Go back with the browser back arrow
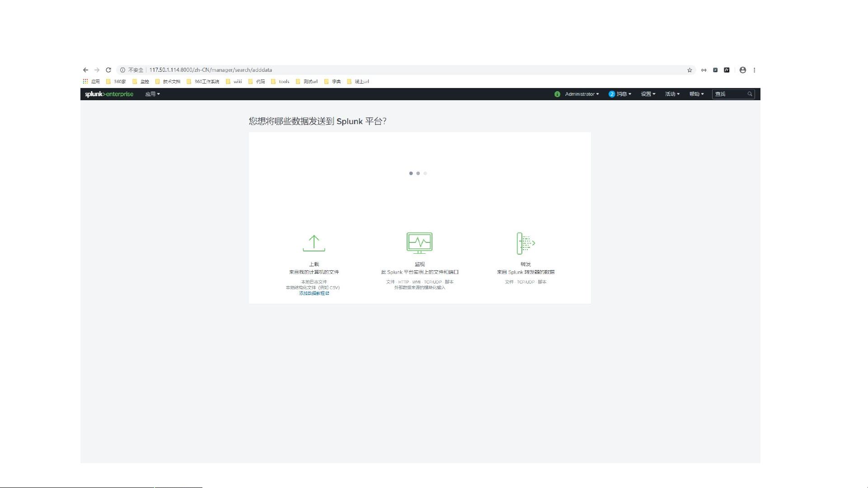The height and width of the screenshot is (488, 868). click(85, 70)
